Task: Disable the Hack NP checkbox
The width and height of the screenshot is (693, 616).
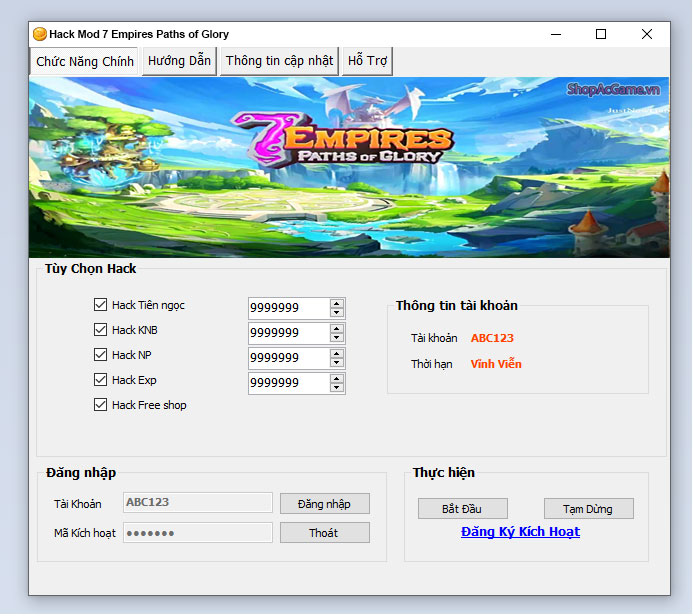Action: (x=100, y=354)
